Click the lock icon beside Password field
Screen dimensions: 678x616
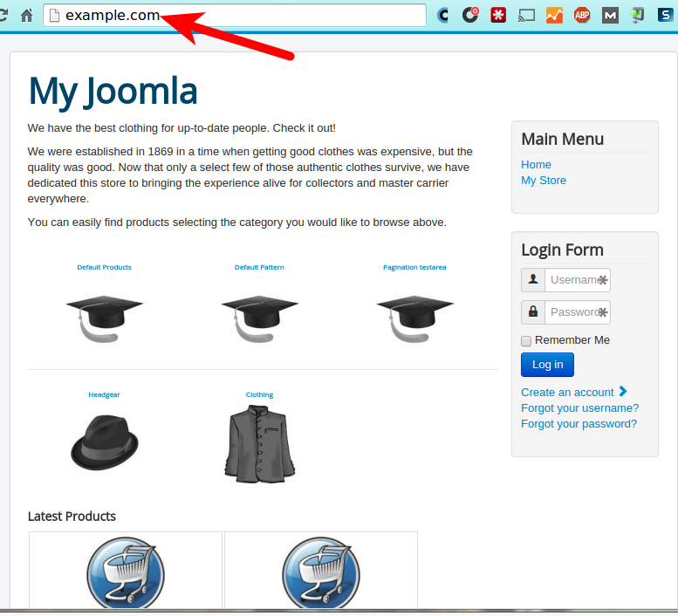coord(533,312)
